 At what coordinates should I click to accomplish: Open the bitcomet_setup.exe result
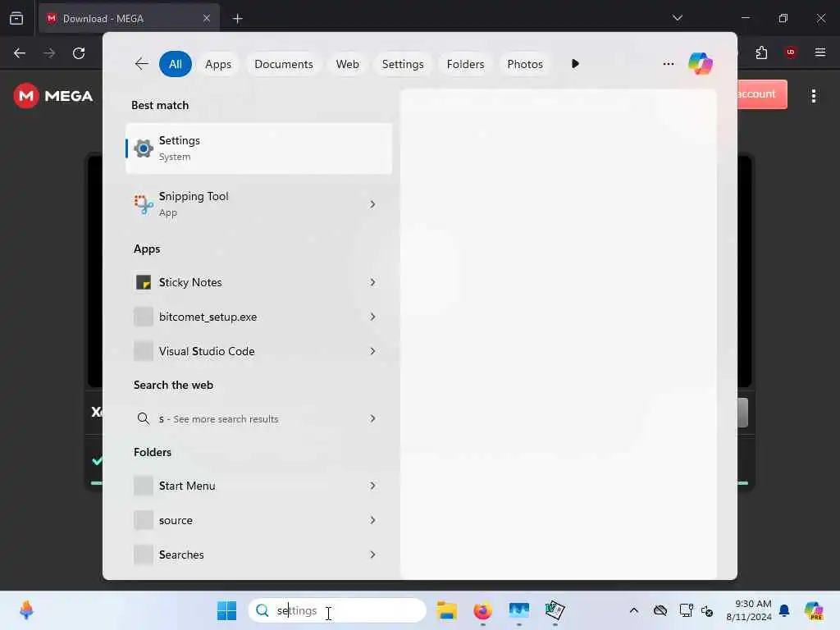(258, 317)
